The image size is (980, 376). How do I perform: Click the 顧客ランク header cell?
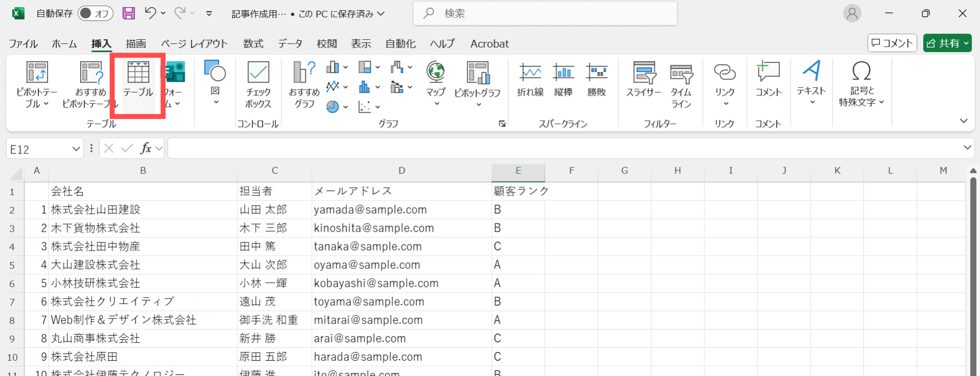pos(518,191)
